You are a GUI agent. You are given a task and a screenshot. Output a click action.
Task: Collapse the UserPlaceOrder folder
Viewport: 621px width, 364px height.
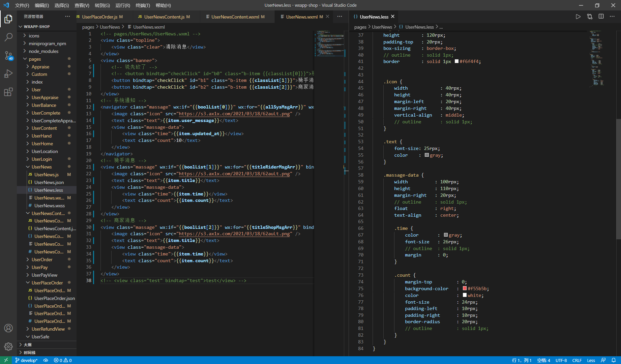[x=47, y=283]
